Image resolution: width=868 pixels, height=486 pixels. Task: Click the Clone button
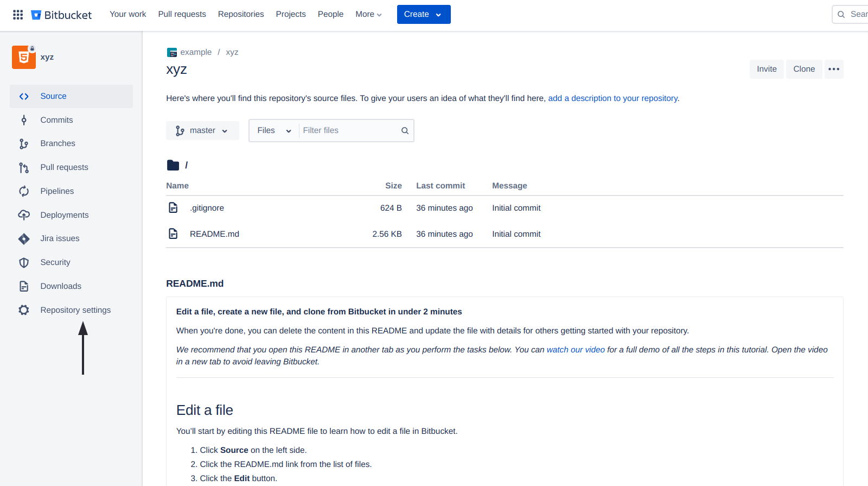(804, 69)
